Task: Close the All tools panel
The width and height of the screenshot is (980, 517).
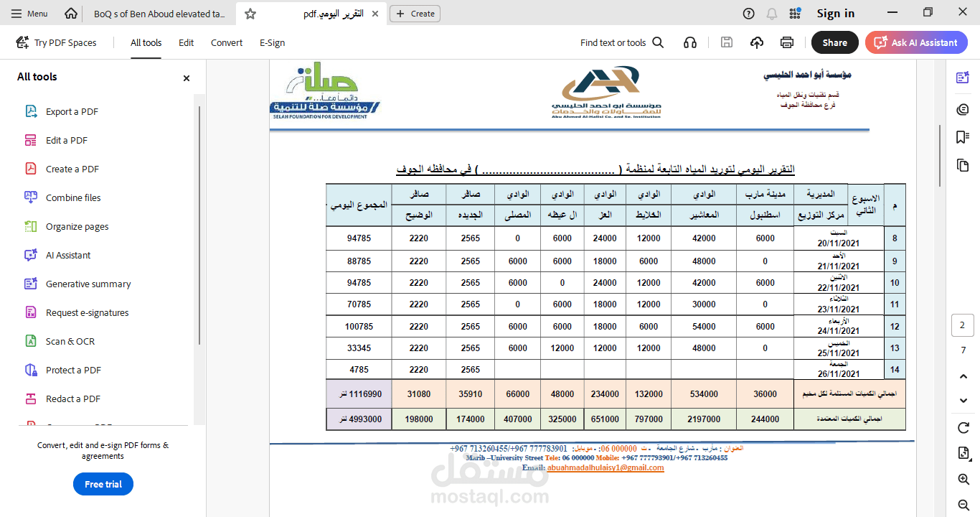Action: point(187,78)
